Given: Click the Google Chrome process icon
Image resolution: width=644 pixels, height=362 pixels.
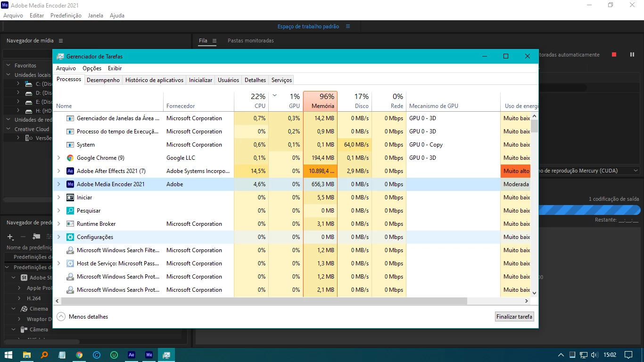Looking at the screenshot, I should pyautogui.click(x=70, y=158).
